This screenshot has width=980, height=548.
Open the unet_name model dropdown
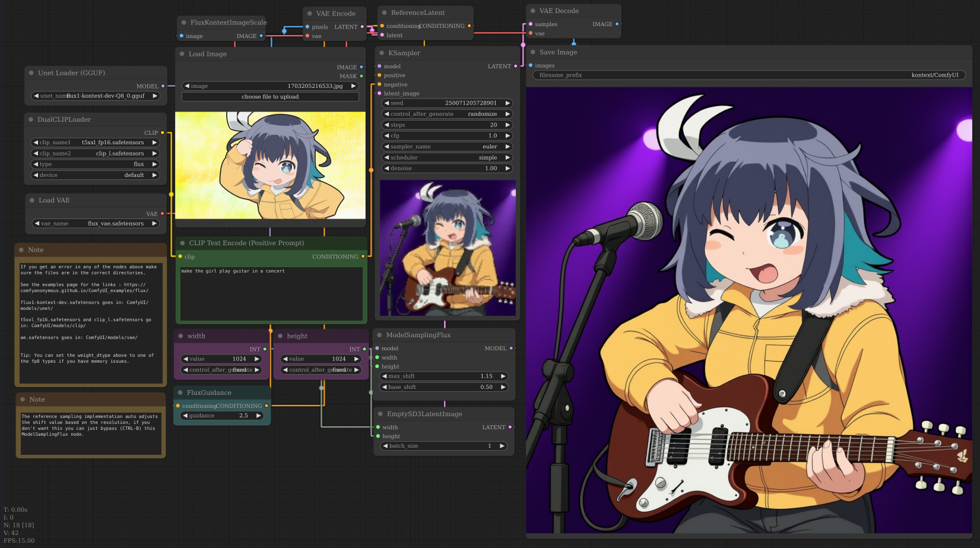click(x=96, y=96)
